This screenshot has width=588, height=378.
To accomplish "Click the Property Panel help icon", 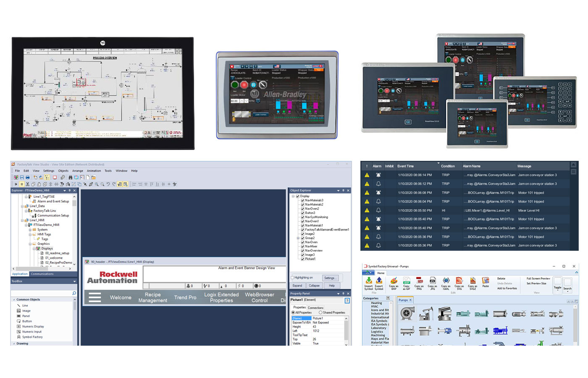I will pos(347,300).
